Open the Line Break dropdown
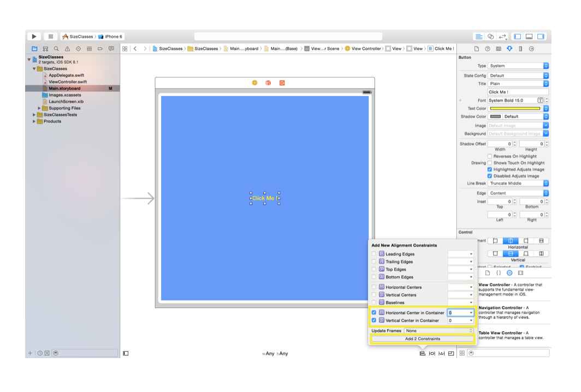The image size is (581, 392). tap(518, 183)
